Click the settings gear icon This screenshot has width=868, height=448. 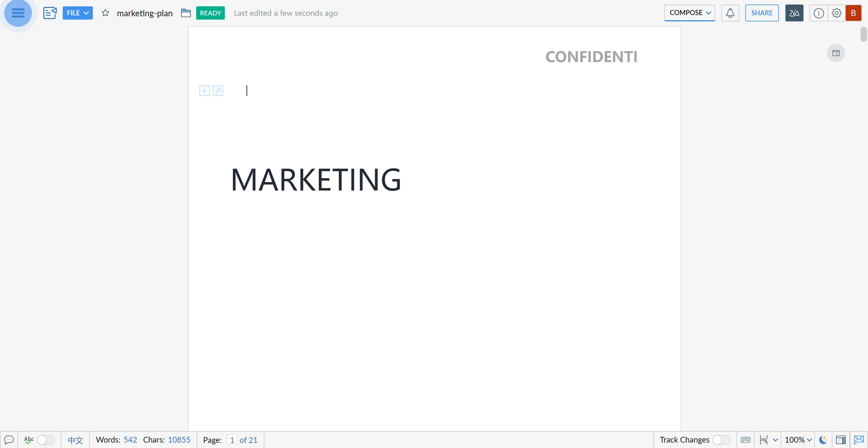tap(836, 13)
